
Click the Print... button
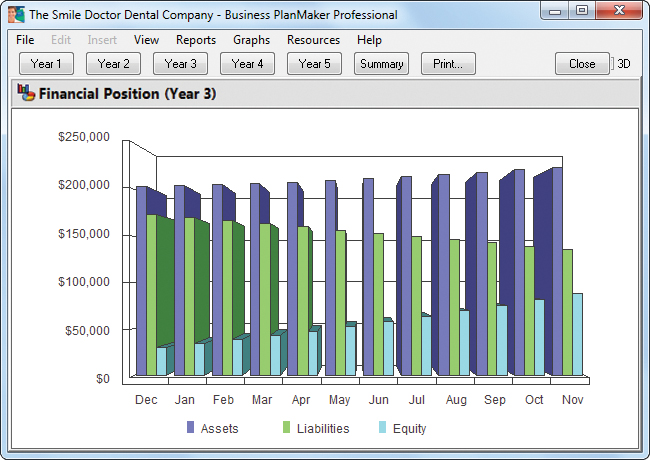point(448,64)
